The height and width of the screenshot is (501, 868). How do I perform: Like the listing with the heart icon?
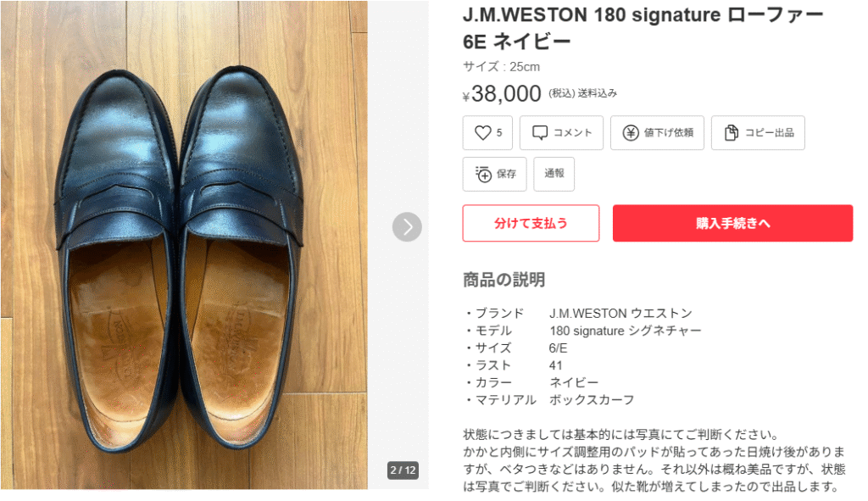(483, 133)
